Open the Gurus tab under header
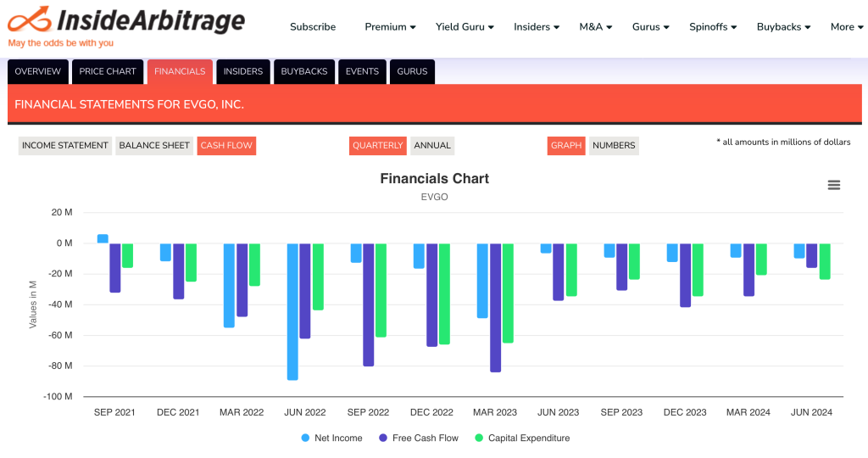 click(x=412, y=71)
